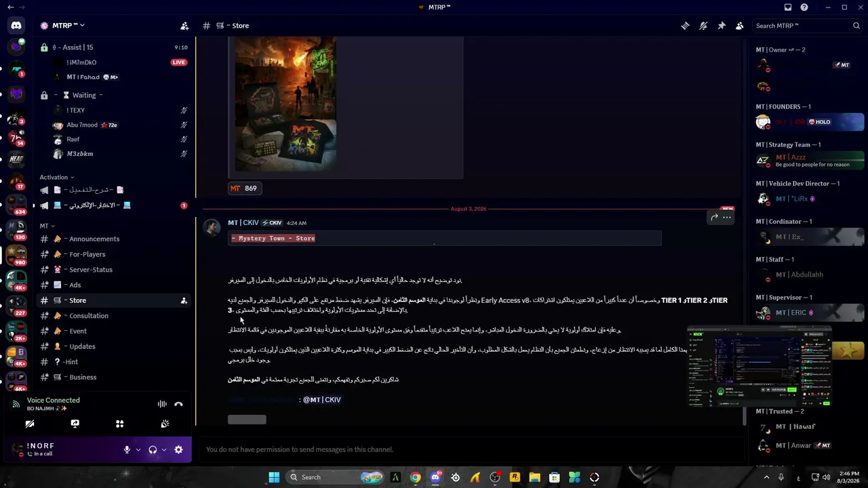The image size is (868, 488).
Task: Open Discord direct messages home
Action: [16, 26]
